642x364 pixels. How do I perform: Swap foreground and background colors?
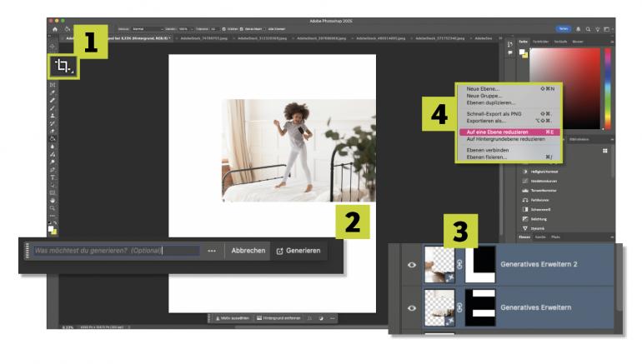(x=55, y=223)
